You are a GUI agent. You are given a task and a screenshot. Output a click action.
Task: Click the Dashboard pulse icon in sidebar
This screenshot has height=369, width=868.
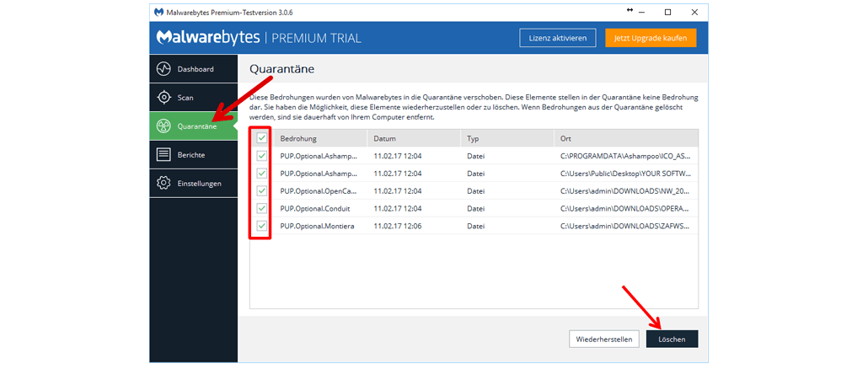click(163, 69)
